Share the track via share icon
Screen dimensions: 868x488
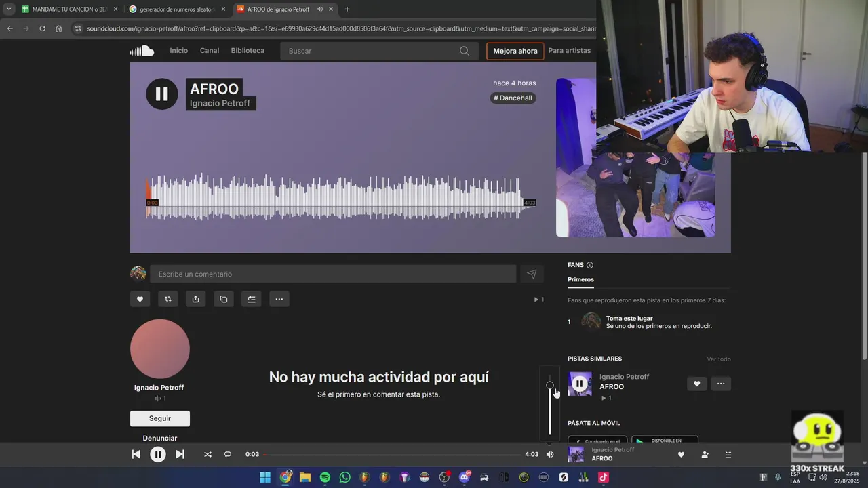coord(196,299)
